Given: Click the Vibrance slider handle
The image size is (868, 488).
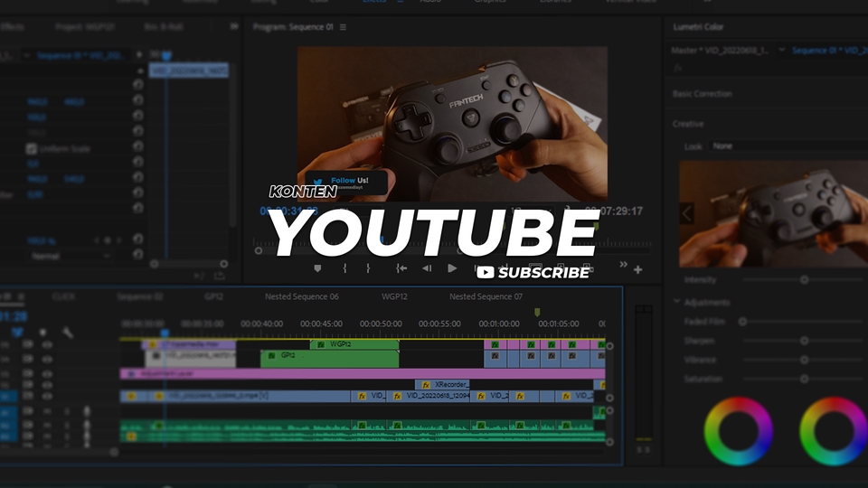Looking at the screenshot, I should (804, 360).
